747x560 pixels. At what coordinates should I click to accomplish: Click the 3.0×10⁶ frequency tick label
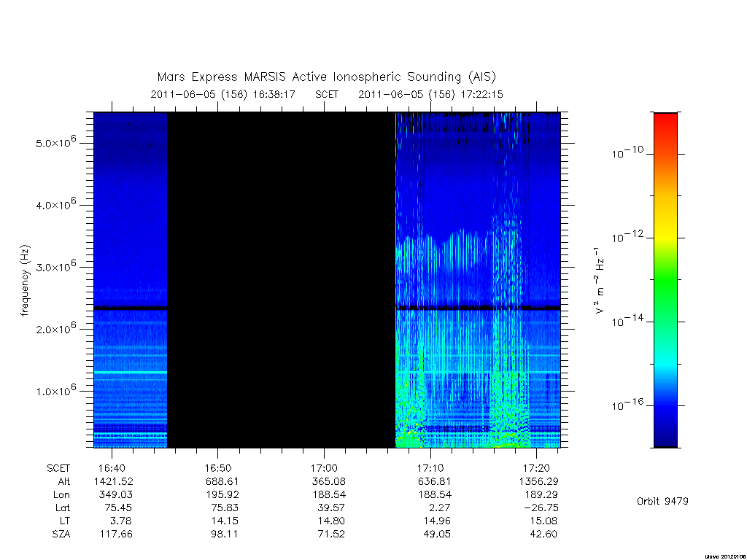[55, 266]
